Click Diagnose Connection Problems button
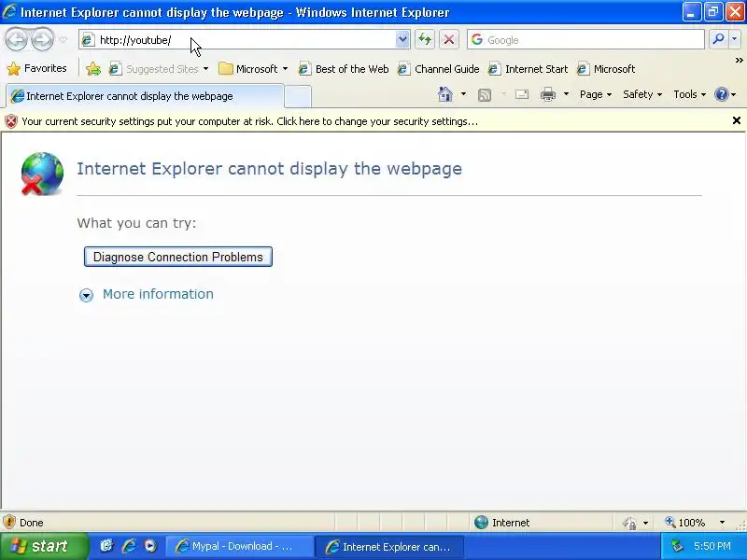747x560 pixels. 178,257
